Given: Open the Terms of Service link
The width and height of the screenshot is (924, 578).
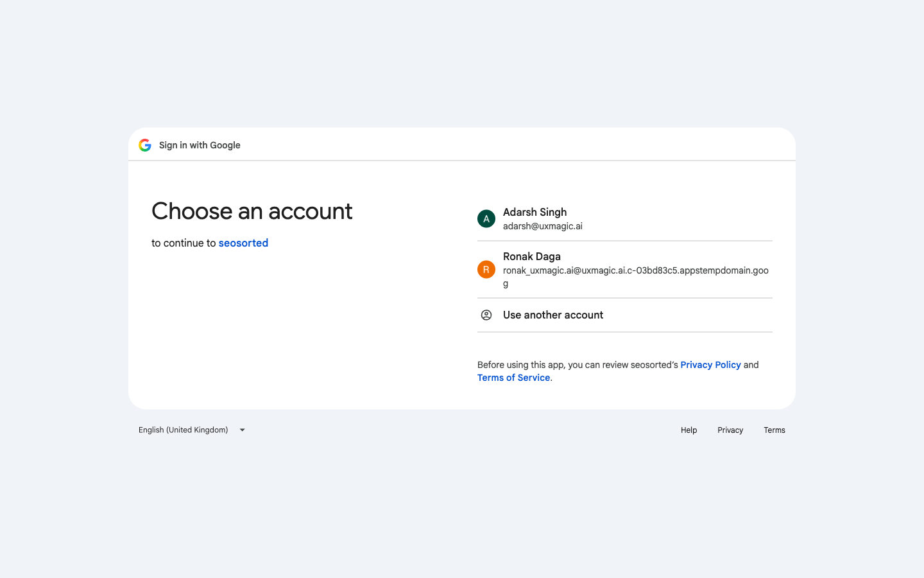Looking at the screenshot, I should coord(513,378).
